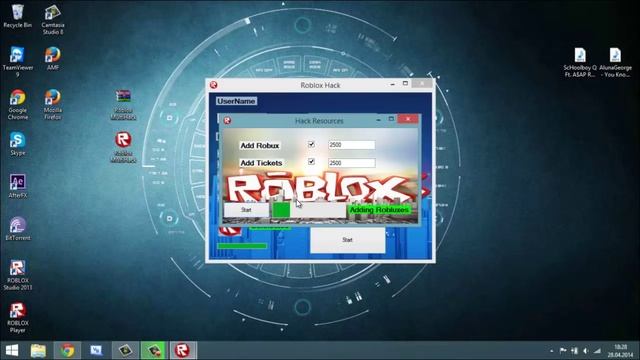Select the Google Chrome desktop shortcut
640x360 pixels.
click(x=18, y=104)
